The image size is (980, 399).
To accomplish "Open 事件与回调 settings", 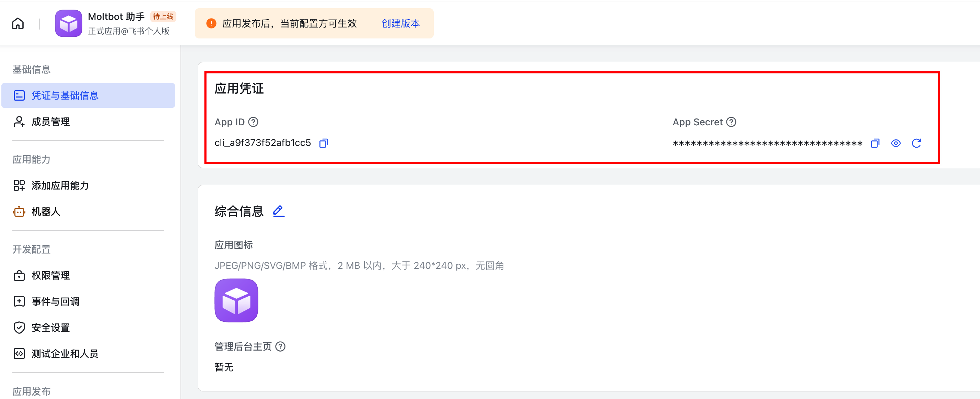I will tap(56, 301).
